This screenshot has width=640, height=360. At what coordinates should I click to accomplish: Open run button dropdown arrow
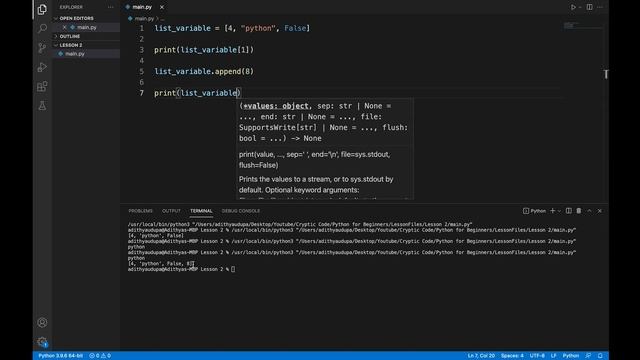580,7
